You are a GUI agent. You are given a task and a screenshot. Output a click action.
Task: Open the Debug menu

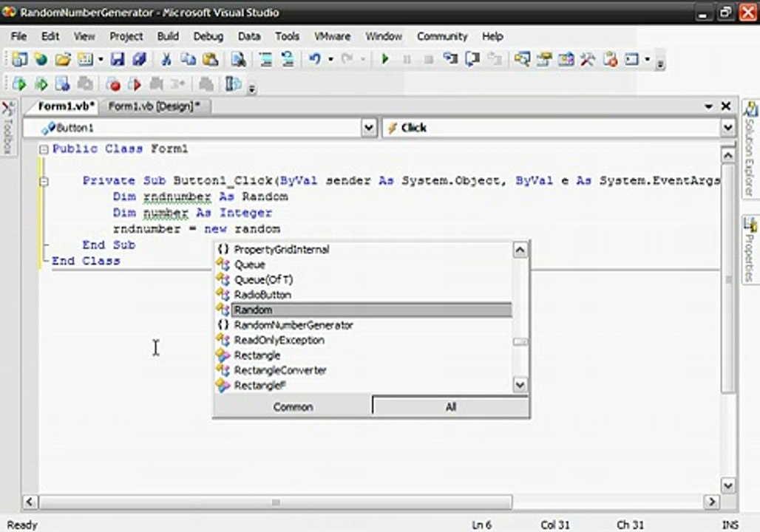coord(208,36)
